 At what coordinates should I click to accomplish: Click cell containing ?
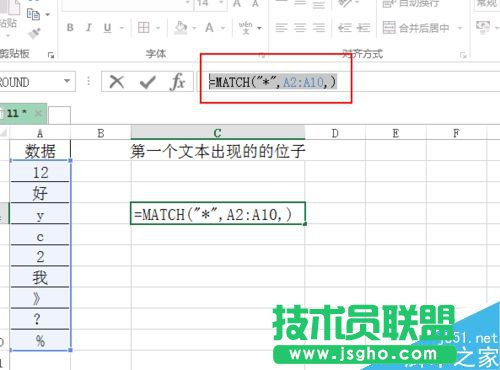(x=40, y=319)
